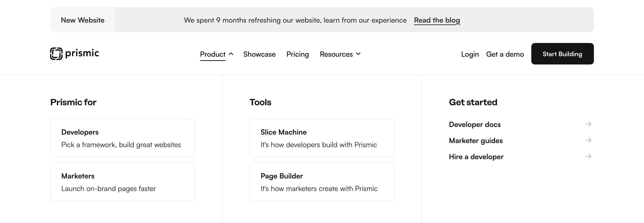Click Read the blog link

(x=437, y=20)
